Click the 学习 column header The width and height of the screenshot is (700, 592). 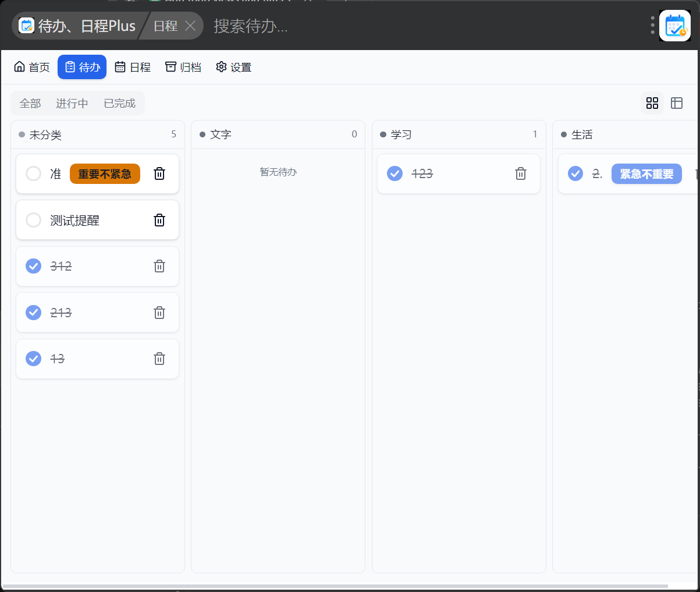coord(459,134)
